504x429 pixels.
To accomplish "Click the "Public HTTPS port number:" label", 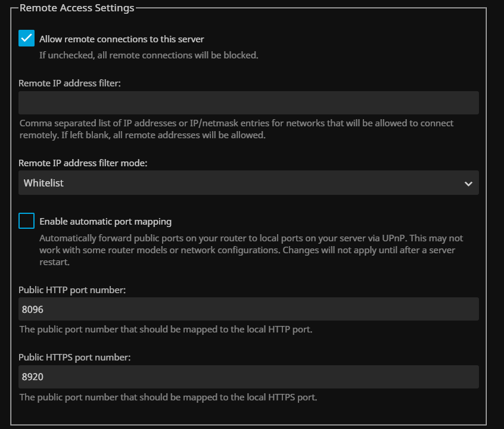I will (x=74, y=357).
